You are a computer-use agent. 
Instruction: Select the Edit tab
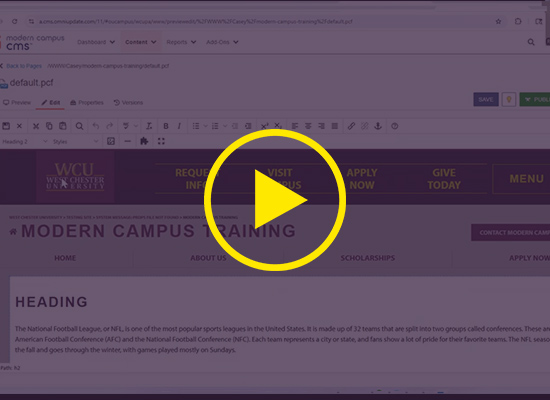(51, 102)
